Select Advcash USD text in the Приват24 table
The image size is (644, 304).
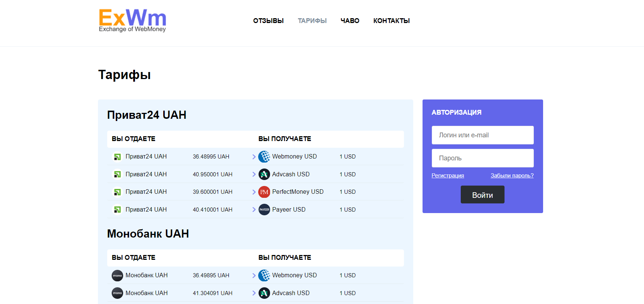[291, 174]
